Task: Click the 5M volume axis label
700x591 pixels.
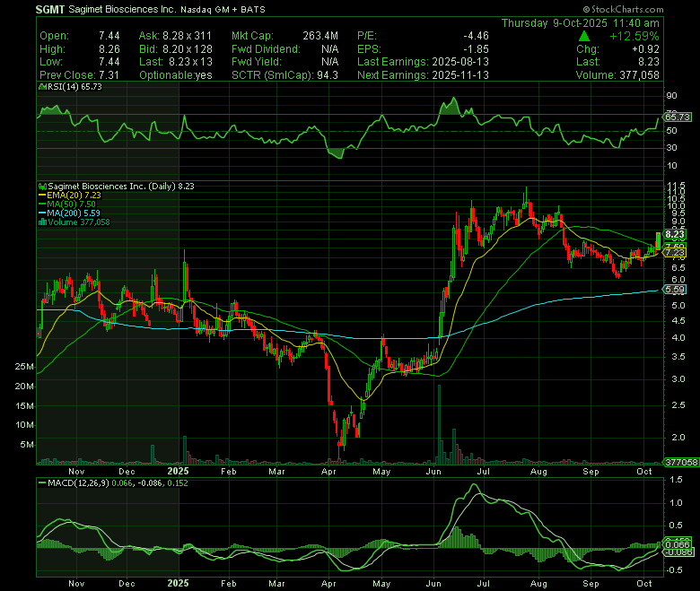Action: [x=26, y=445]
